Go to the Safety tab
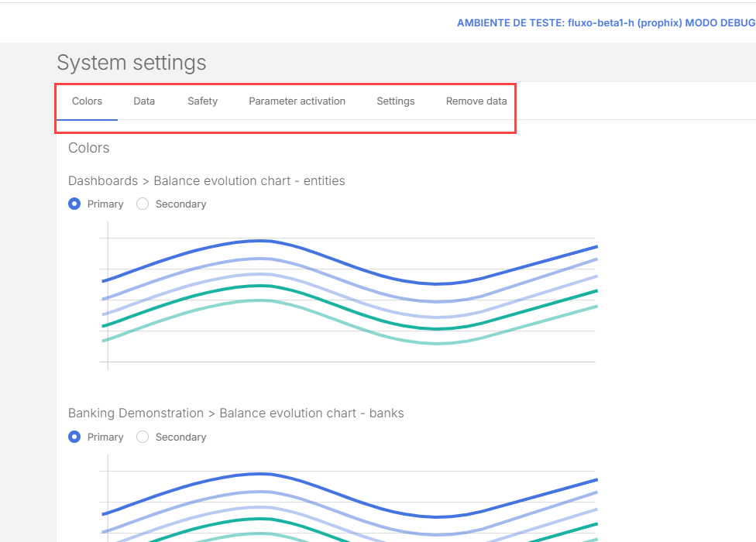 [202, 101]
